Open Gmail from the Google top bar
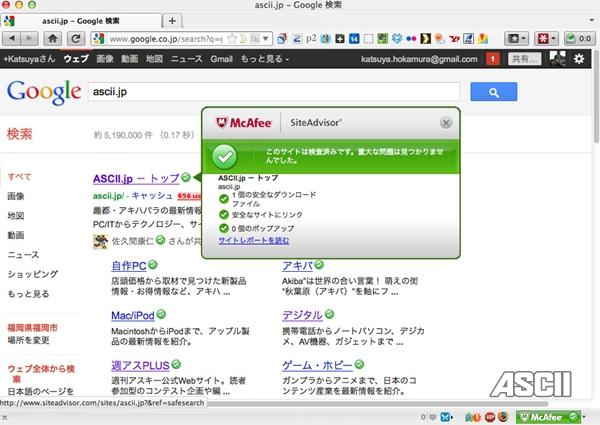Viewport: 600px width, 425px height. pyautogui.click(x=222, y=59)
